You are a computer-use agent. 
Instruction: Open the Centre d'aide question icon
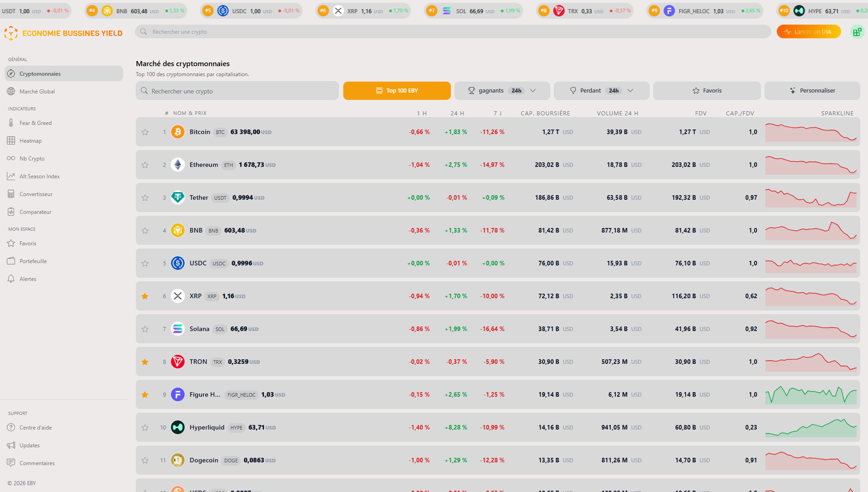[x=11, y=427]
